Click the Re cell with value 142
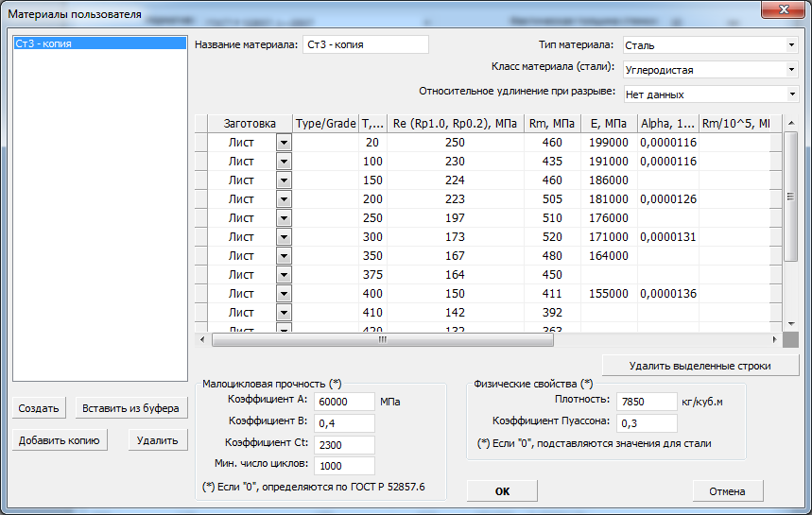812x515 pixels. [x=456, y=313]
